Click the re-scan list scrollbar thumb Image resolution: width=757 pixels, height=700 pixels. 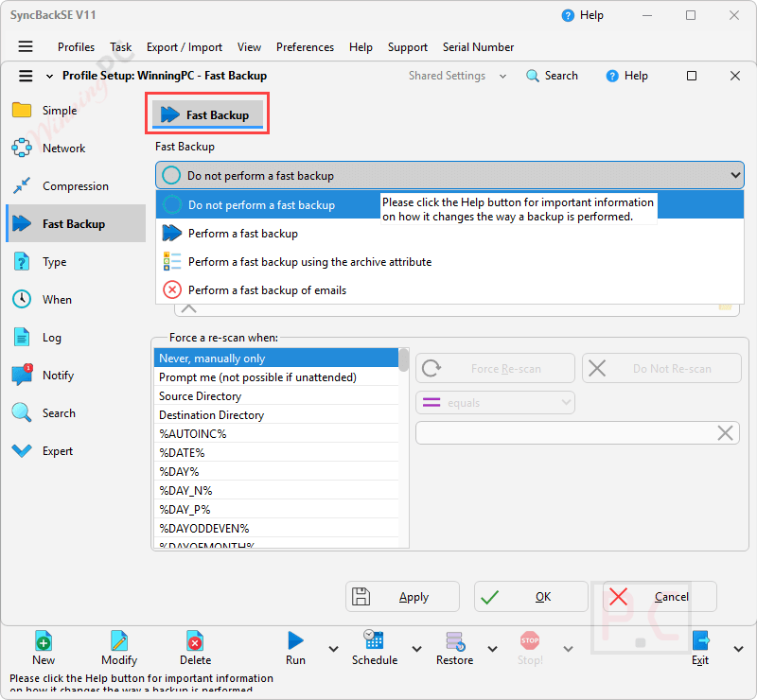point(404,360)
